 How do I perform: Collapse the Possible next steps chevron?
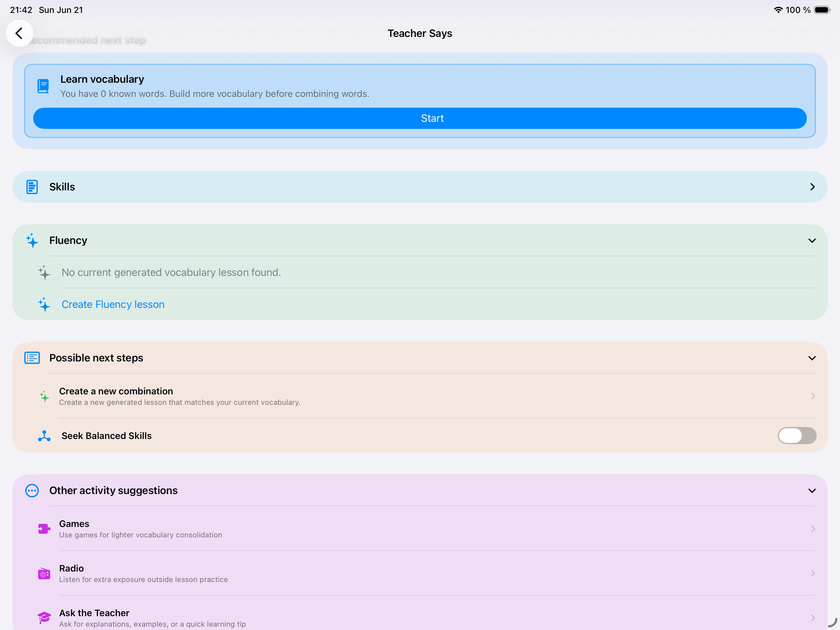812,358
